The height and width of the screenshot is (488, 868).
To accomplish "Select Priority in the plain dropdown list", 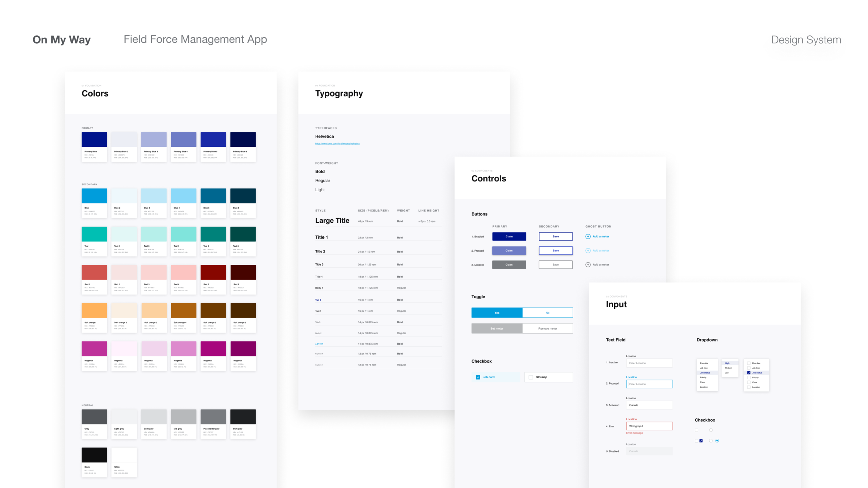I will (703, 378).
